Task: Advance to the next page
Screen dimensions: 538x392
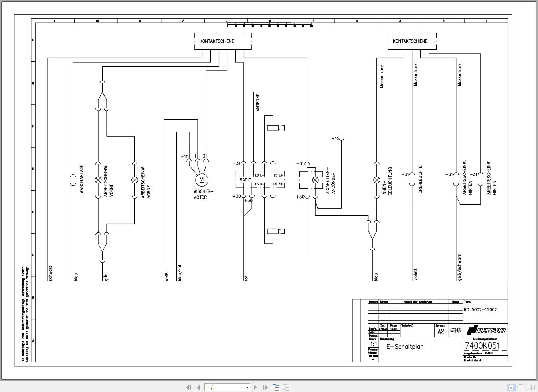Action: (x=255, y=387)
